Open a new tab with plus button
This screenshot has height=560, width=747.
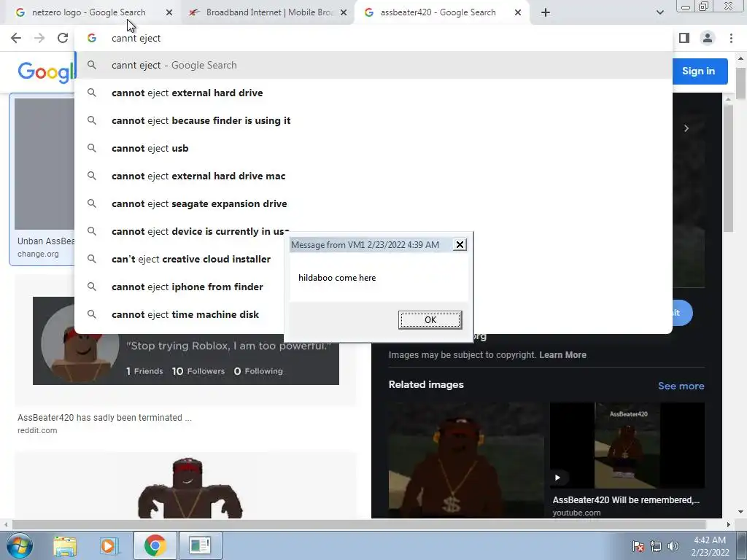coord(546,12)
